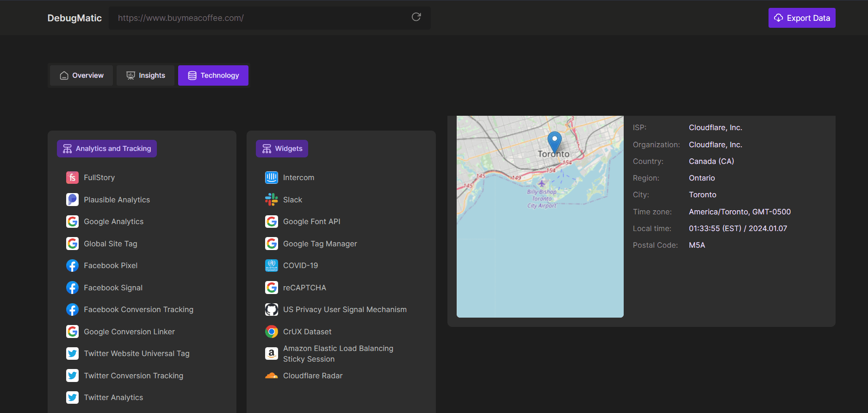The height and width of the screenshot is (413, 868).
Task: Click the COVID-19 label
Action: point(301,265)
